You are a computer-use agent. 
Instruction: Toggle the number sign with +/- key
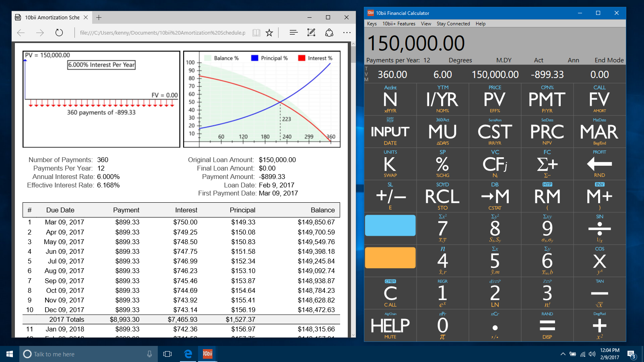point(390,196)
